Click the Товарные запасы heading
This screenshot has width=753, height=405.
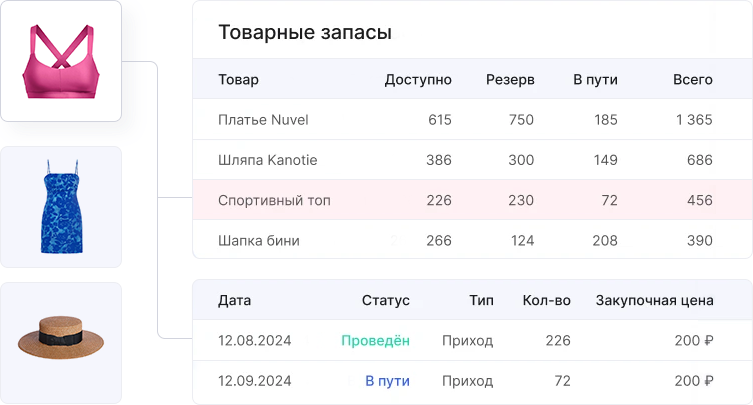coord(305,32)
